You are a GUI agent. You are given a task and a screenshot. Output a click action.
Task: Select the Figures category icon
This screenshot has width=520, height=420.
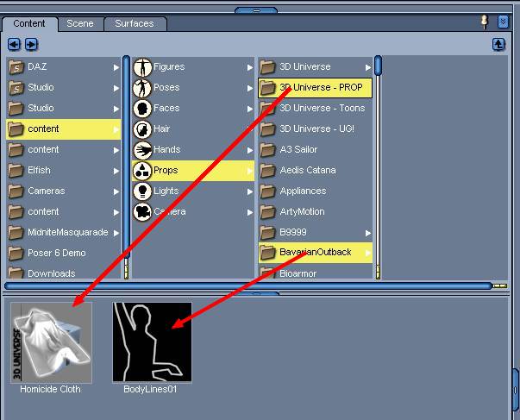tap(142, 67)
